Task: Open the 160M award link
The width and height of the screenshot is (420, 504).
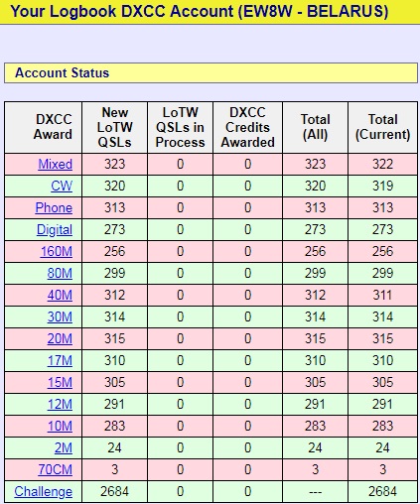Action: 57,251
